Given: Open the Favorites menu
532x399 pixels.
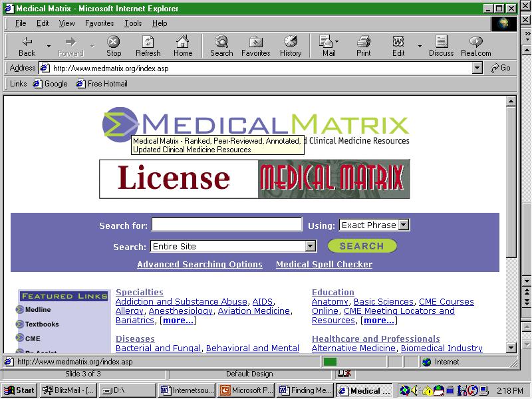Looking at the screenshot, I should [x=99, y=23].
